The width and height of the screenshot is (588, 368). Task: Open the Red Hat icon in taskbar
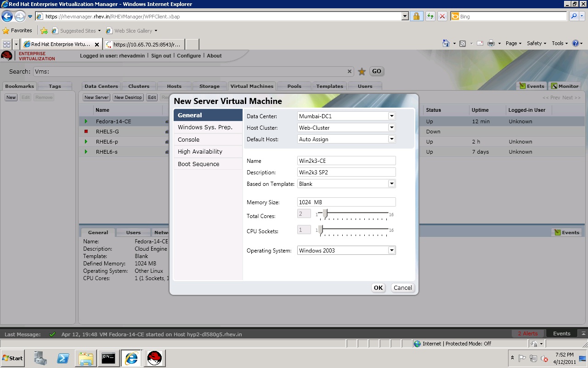[x=155, y=358]
